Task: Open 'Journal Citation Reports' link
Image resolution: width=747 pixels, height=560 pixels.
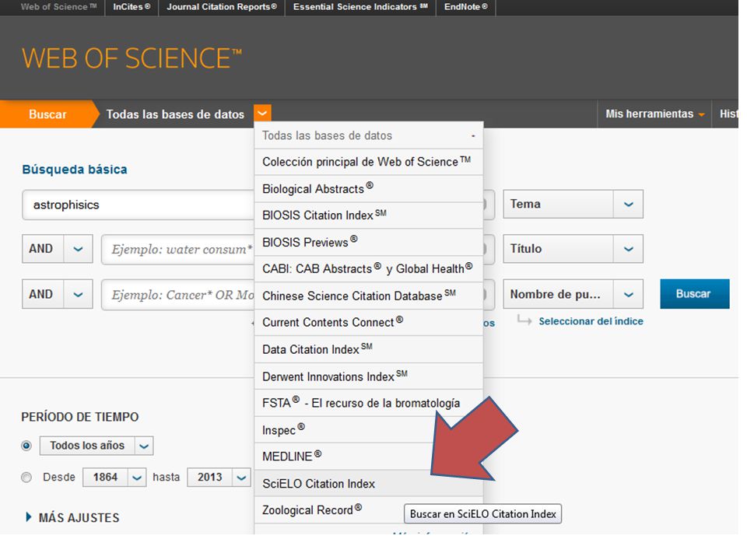Action: click(222, 7)
